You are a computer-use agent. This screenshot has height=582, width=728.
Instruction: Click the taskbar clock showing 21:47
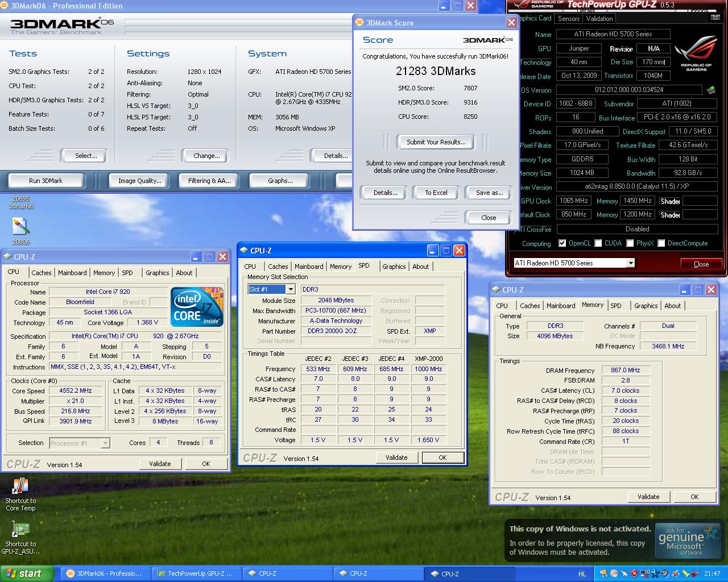coord(712,573)
